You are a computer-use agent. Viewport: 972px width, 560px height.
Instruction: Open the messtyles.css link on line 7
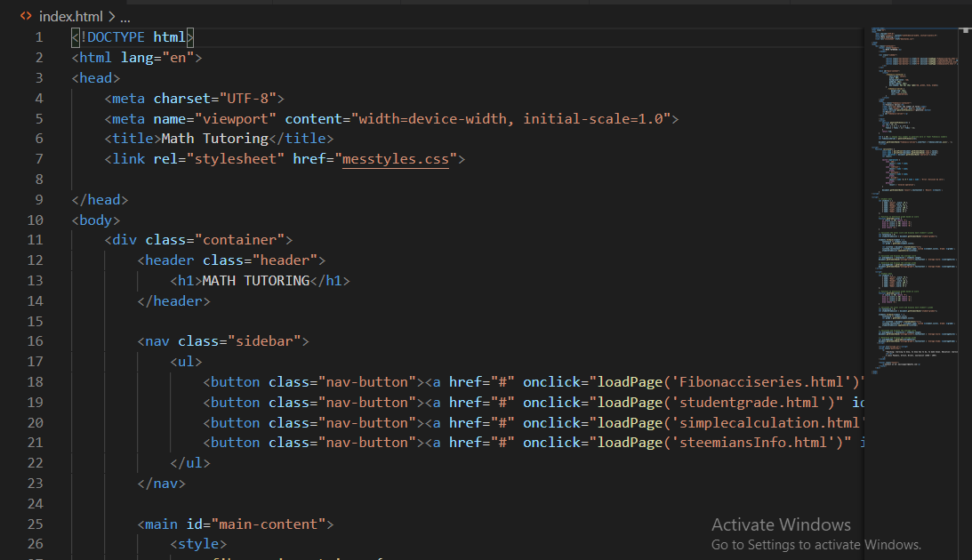(x=396, y=159)
